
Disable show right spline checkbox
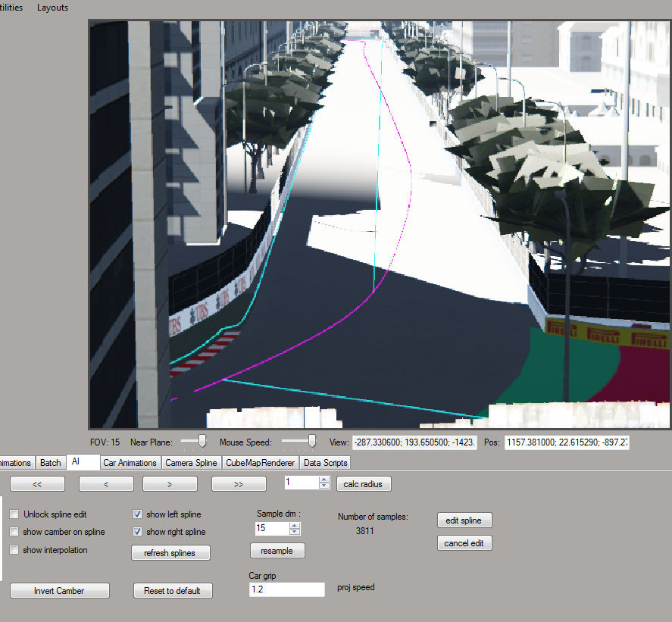(138, 532)
